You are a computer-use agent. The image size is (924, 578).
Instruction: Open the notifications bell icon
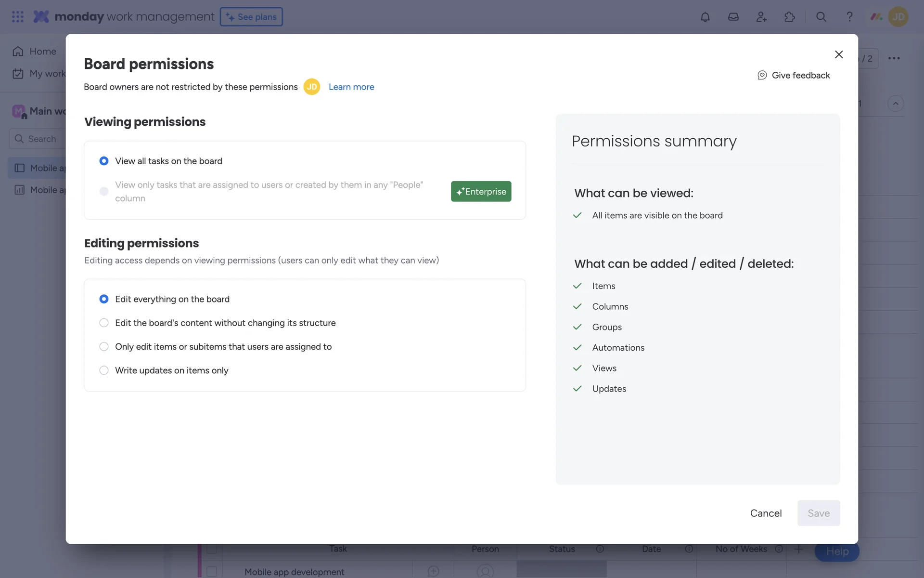[705, 17]
